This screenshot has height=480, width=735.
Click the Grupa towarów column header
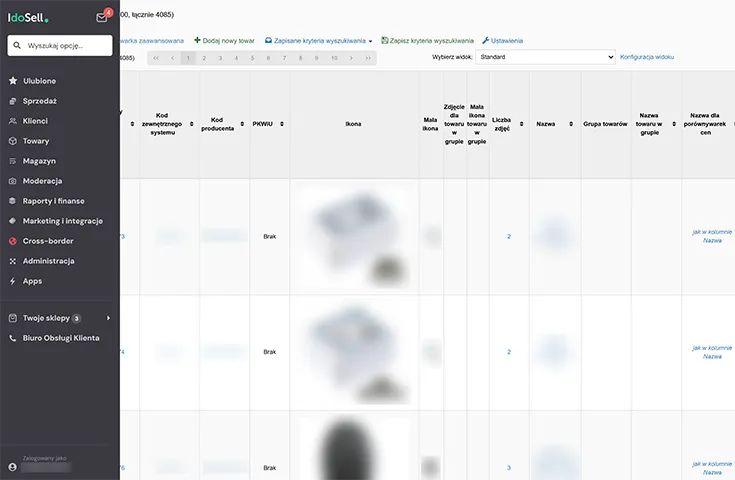605,124
